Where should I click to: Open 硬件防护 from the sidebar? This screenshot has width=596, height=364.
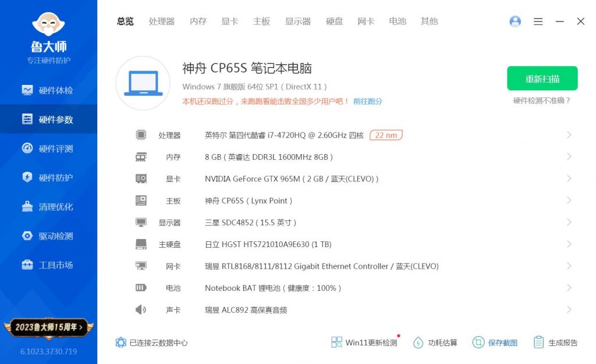(x=49, y=177)
